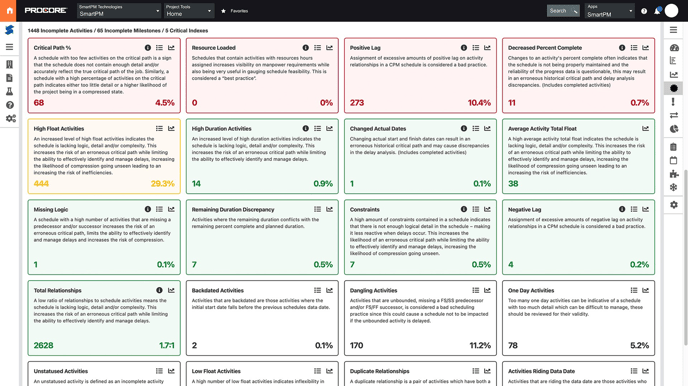Open the Favorites star
Screen dimensions: 688x386
pos(223,11)
